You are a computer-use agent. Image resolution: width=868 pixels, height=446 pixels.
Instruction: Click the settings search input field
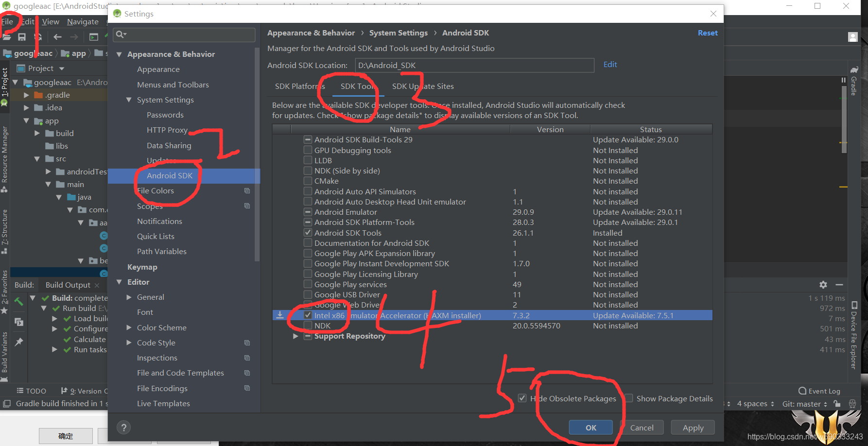(x=184, y=34)
